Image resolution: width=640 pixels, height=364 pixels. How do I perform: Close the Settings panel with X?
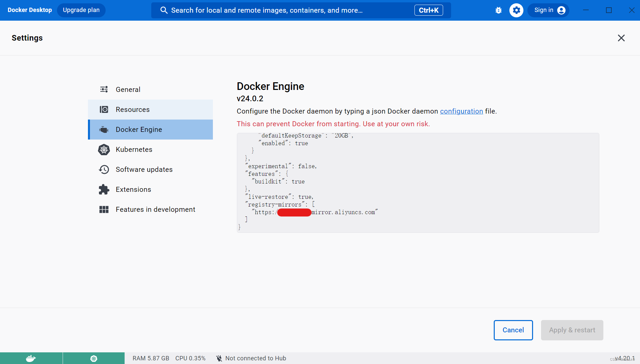click(621, 38)
